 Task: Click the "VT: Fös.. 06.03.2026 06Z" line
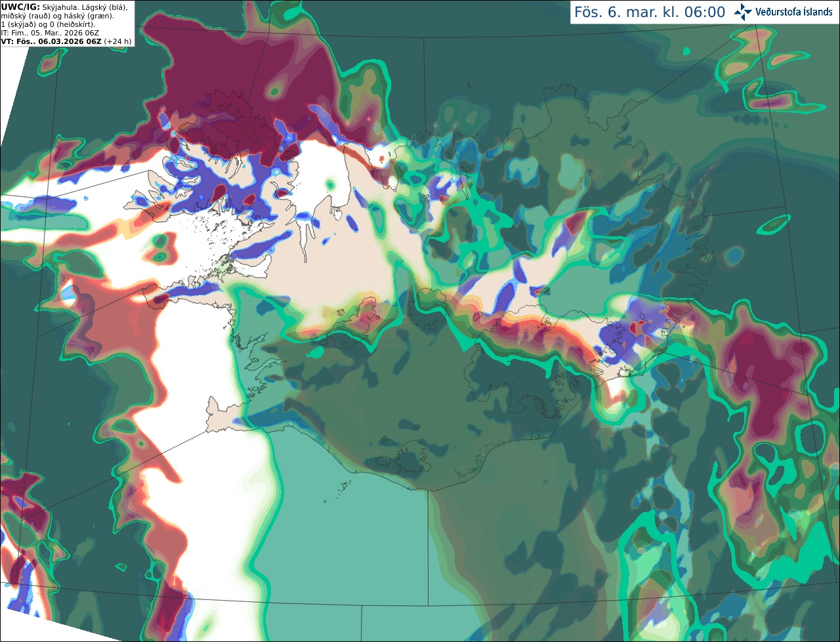pyautogui.click(x=51, y=41)
